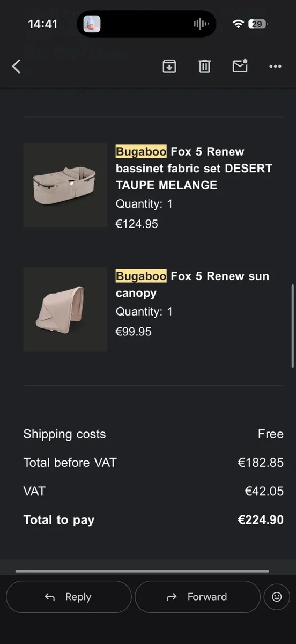Tap the Dynamic Island live activity thumbnail
The image size is (296, 644).
[92, 24]
